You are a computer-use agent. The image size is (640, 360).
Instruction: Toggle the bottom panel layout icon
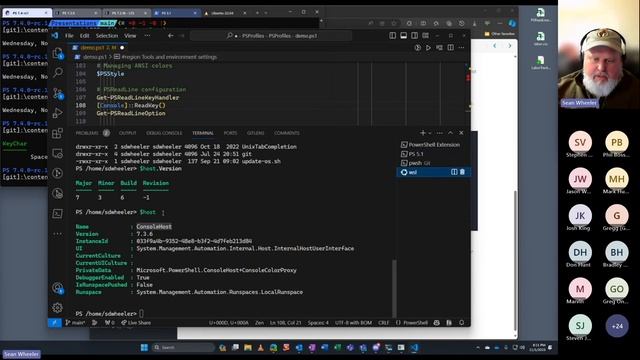pyautogui.click(x=404, y=36)
